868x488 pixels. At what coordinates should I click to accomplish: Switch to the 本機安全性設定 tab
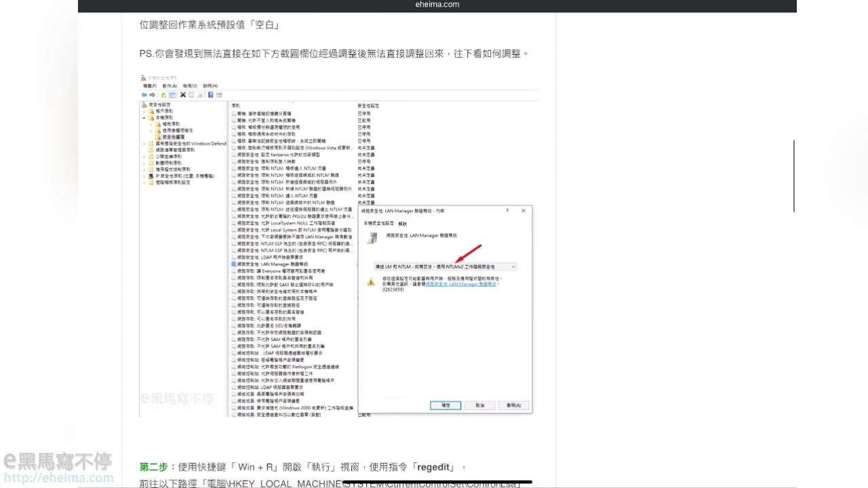click(x=378, y=223)
